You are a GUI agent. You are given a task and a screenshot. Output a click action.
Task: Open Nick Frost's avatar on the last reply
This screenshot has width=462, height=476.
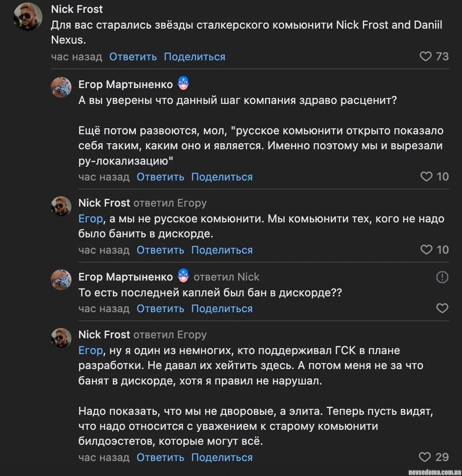coord(61,338)
